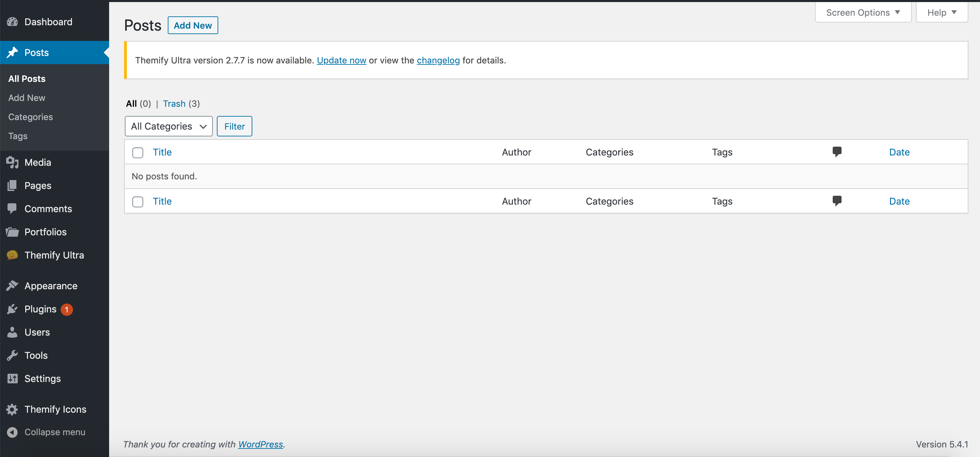Open Appearance via paintbrush icon
Image resolution: width=980 pixels, height=457 pixels.
click(12, 286)
